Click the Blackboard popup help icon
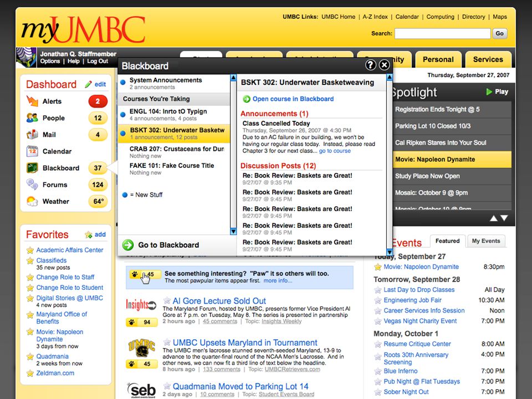 pyautogui.click(x=371, y=65)
